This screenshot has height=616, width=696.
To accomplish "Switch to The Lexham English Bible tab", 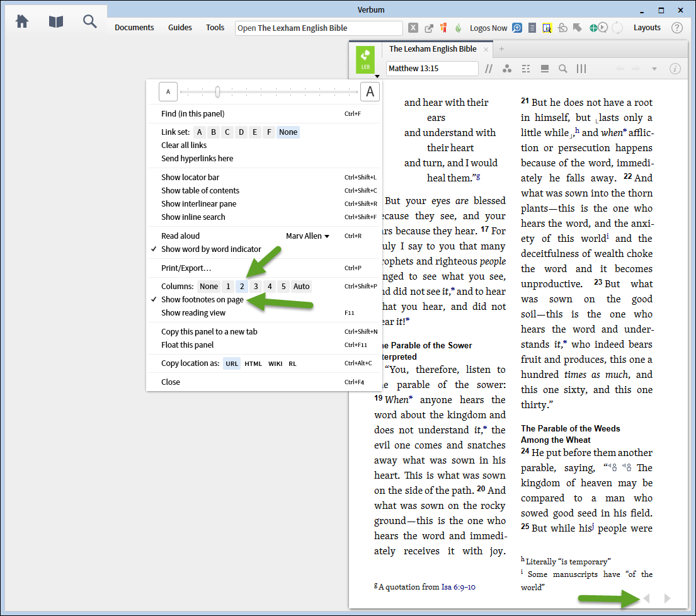I will tap(433, 49).
